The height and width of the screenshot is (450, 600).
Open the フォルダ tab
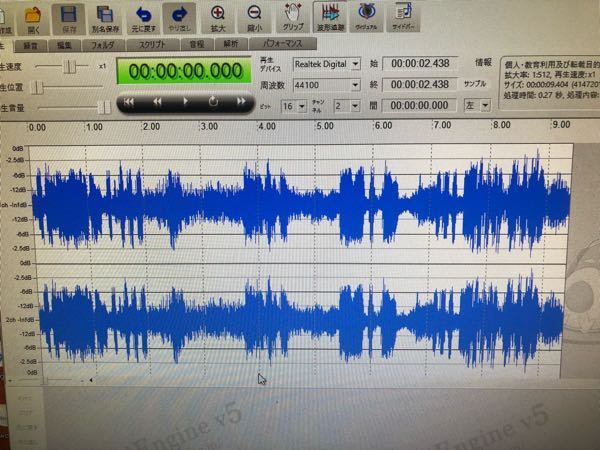click(103, 45)
